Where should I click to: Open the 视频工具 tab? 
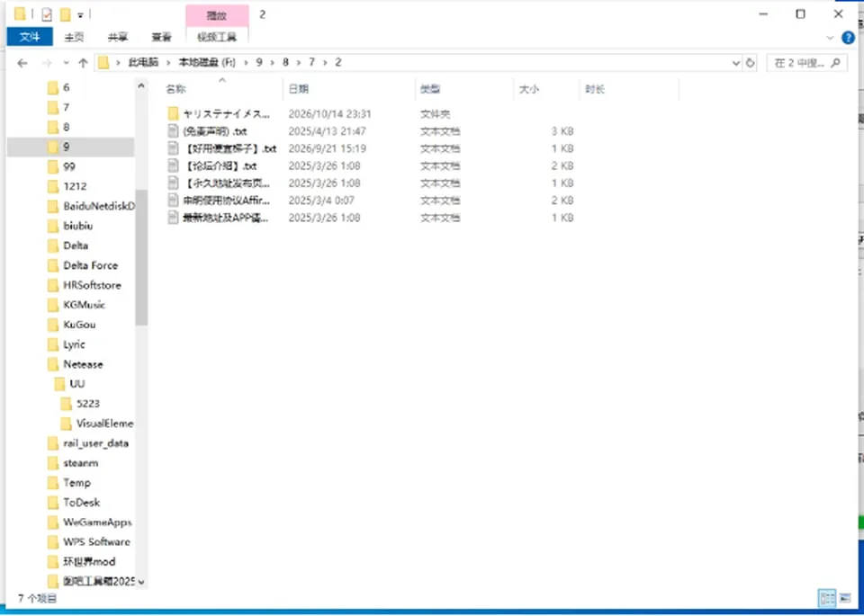217,37
